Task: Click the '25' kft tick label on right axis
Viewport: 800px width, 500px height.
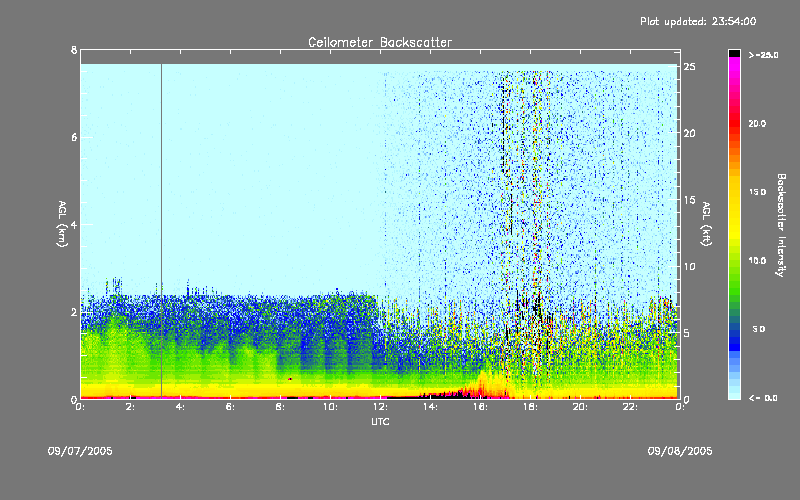Action: tap(690, 67)
